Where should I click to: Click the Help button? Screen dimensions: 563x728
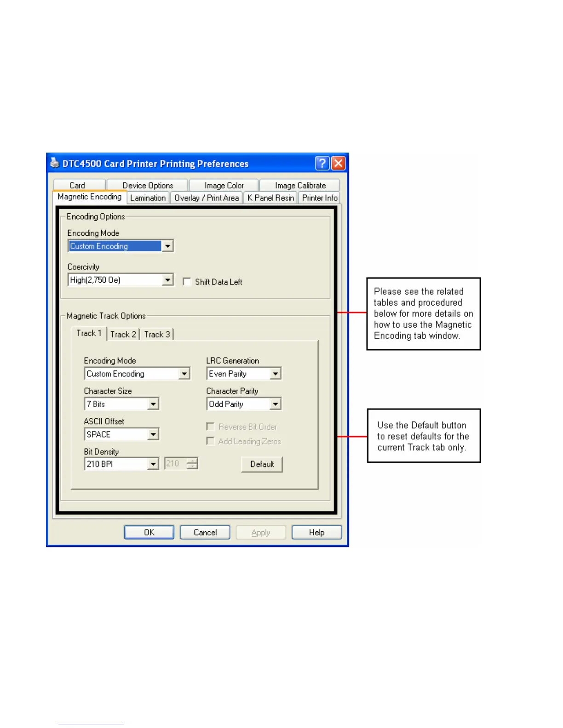click(317, 532)
